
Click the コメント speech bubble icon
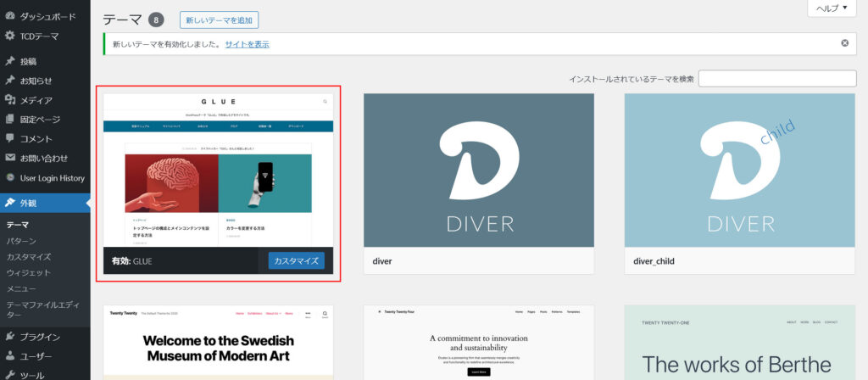coord(10,138)
